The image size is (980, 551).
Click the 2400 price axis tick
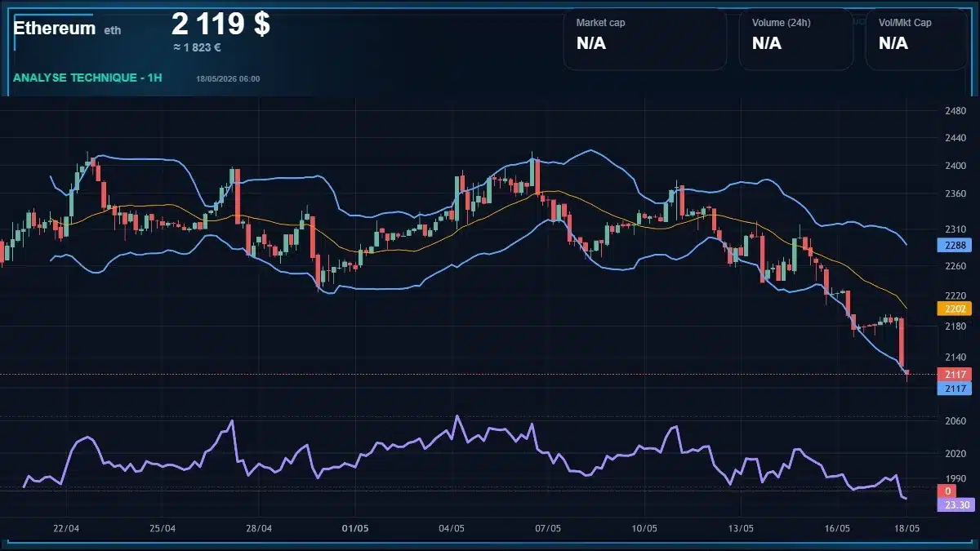955,166
